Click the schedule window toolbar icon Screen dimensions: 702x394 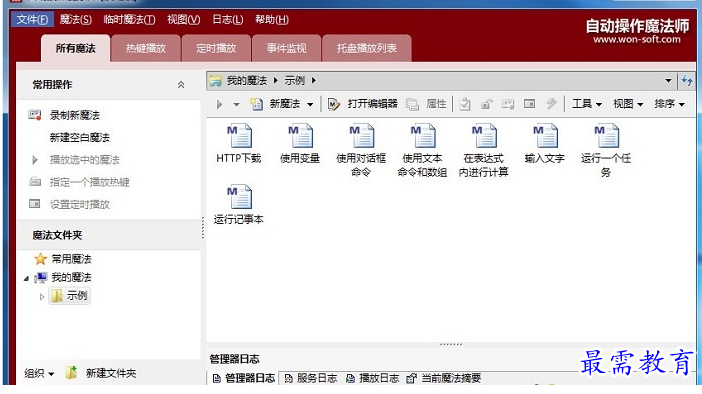pos(529,104)
